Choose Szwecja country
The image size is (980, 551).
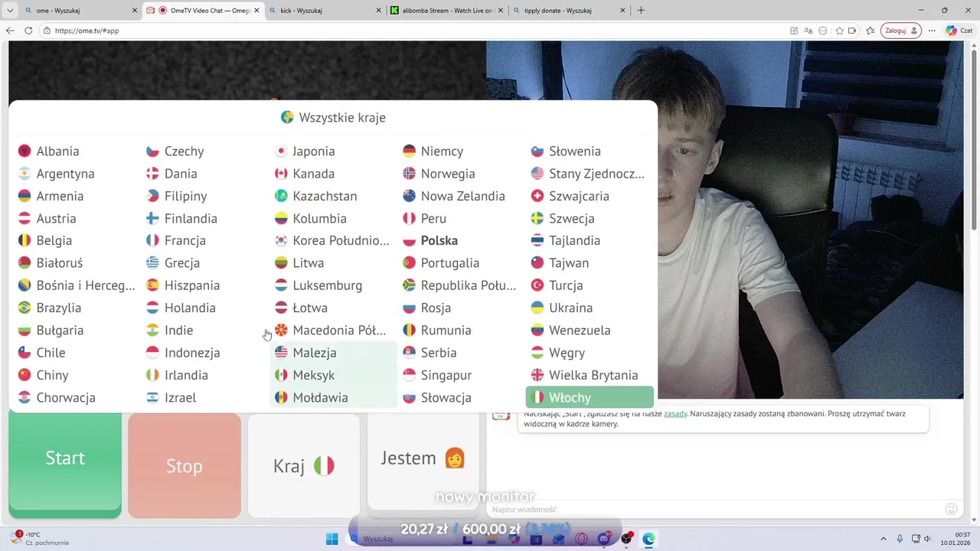(x=563, y=218)
